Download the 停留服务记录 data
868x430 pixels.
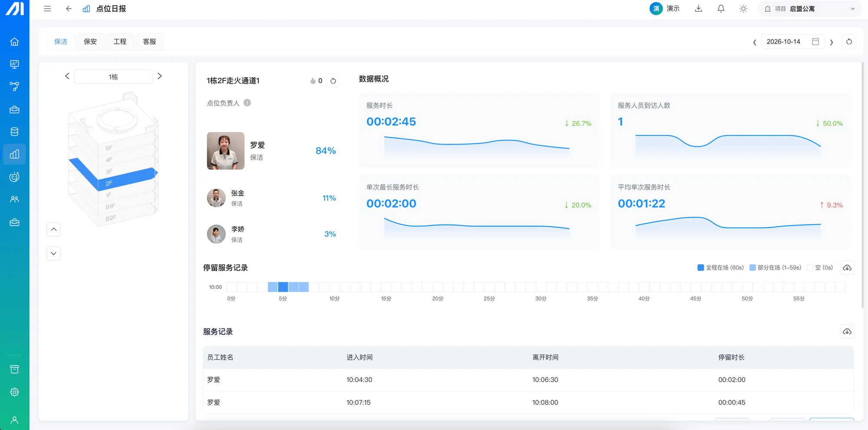[847, 268]
